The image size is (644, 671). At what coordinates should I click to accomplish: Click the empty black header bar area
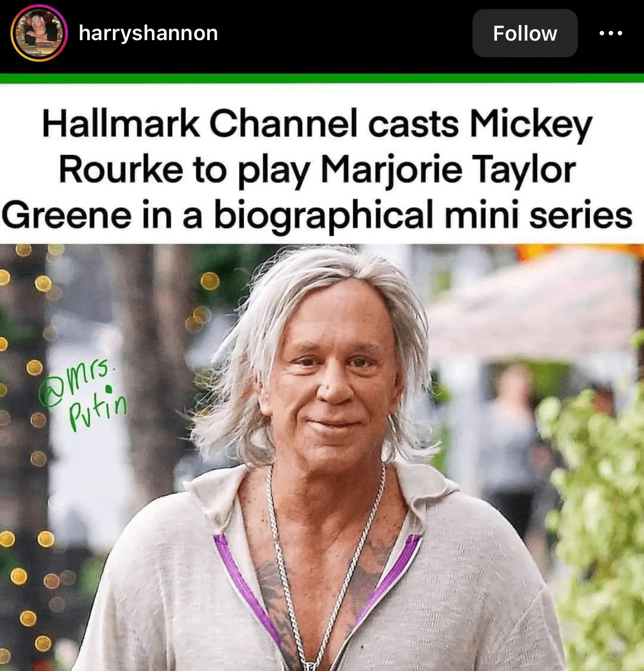[346, 34]
